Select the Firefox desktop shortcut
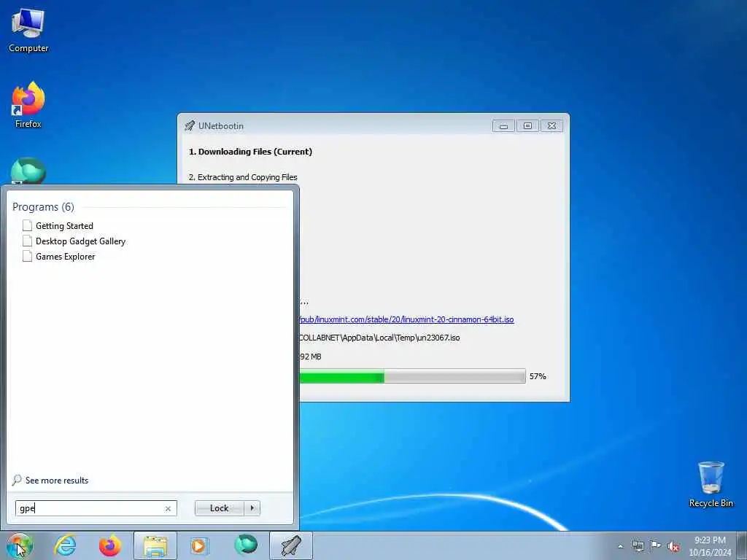This screenshot has height=560, width=747. 28,105
